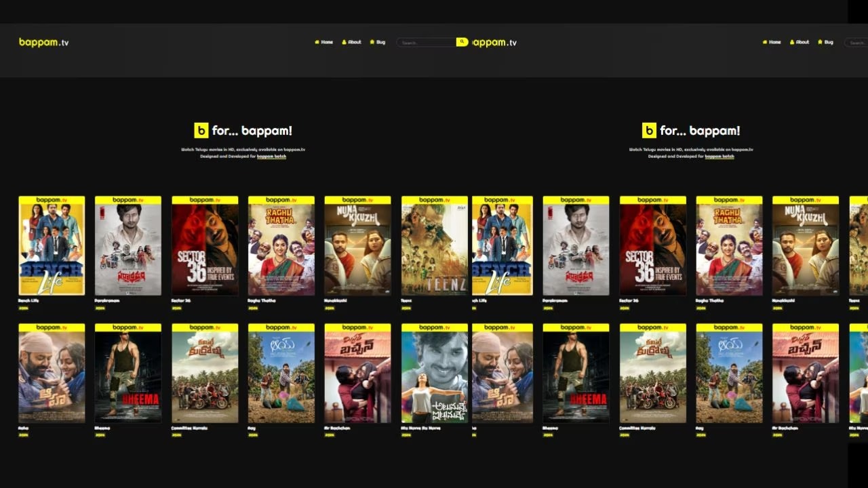Select the leftmost Raghu Thatha poster
Image resolution: width=868 pixels, height=488 pixels.
coord(281,246)
